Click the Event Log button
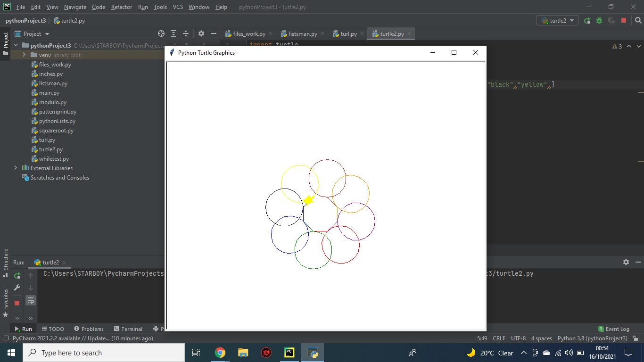Viewport: 644px width, 362px height. point(613,329)
